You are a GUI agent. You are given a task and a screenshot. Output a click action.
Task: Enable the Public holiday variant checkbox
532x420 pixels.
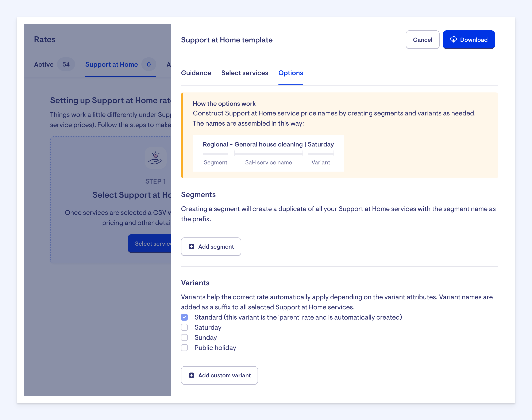184,347
